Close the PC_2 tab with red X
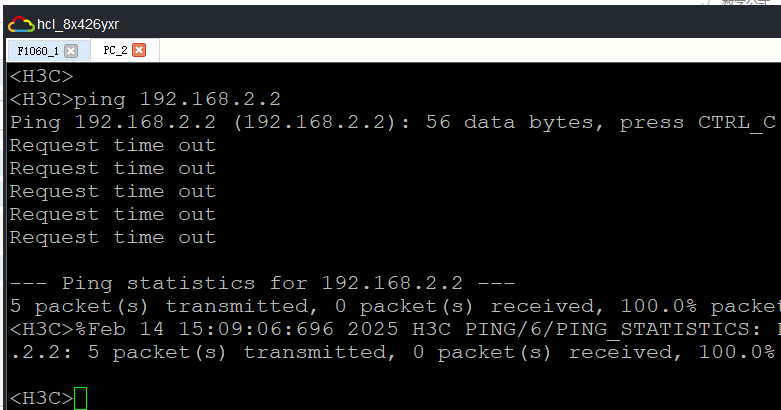 (x=139, y=50)
